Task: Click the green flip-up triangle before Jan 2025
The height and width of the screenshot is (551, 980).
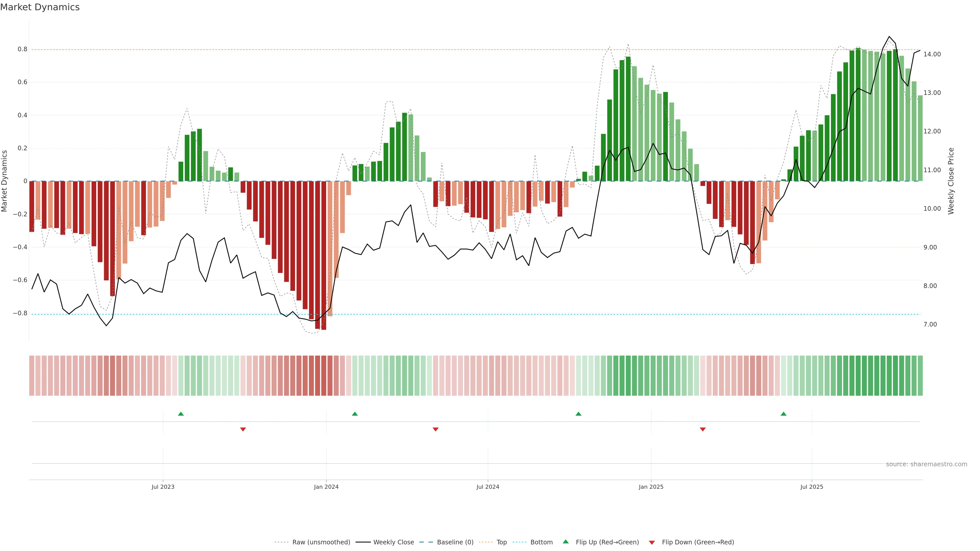Action: coord(578,414)
